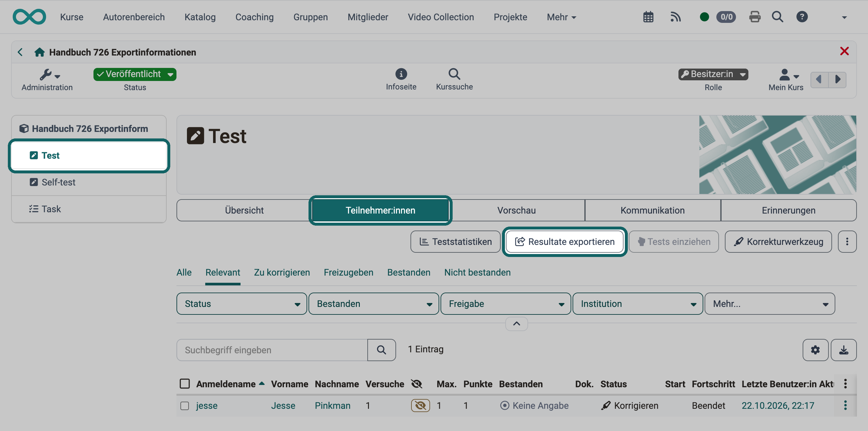868x431 pixels.
Task: Click the OpenOlat infinity logo
Action: pyautogui.click(x=29, y=17)
